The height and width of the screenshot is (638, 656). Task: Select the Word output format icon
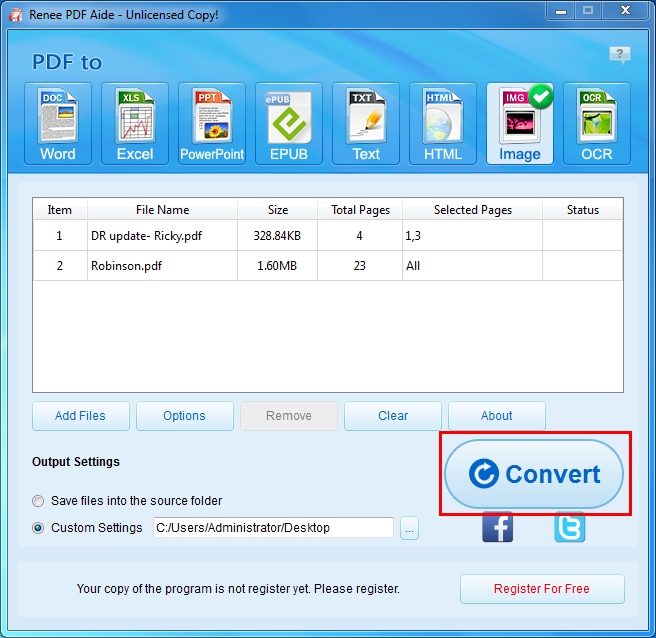(x=58, y=123)
